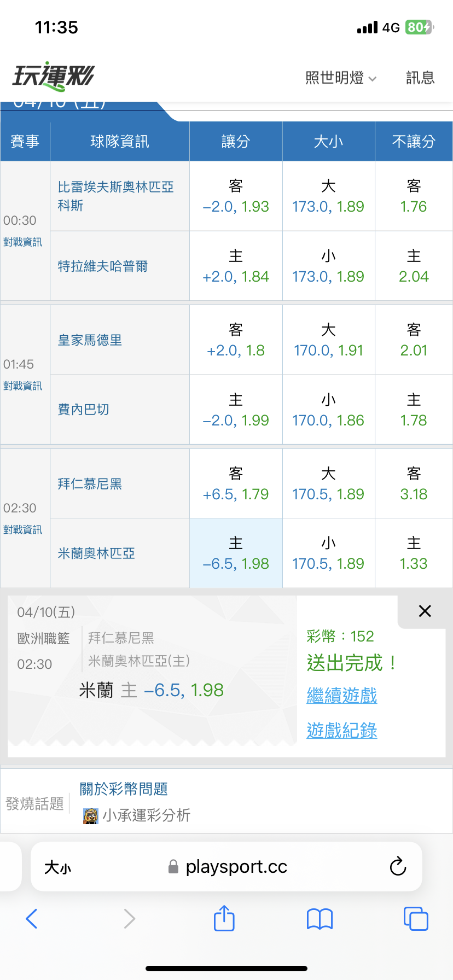Open 對戰資訊 for the 02:30 game
453x980 pixels.
coord(22,530)
